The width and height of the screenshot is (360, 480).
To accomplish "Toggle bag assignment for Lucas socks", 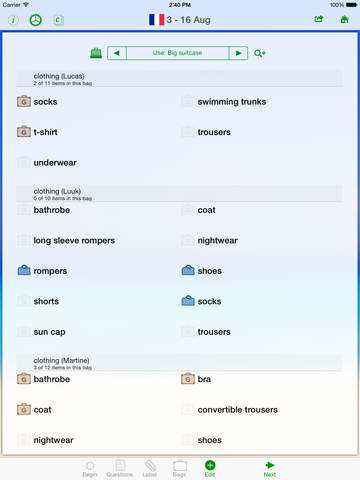I will pos(24,101).
